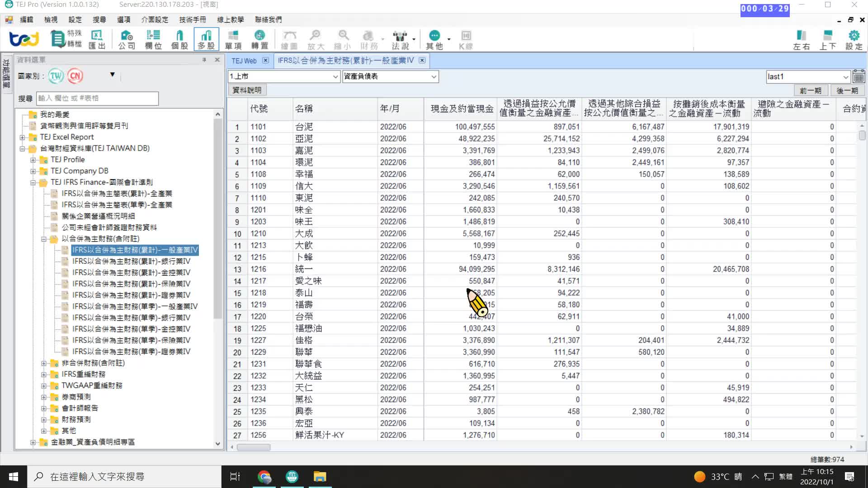Click the 現金及約當現金 column header

[460, 108]
